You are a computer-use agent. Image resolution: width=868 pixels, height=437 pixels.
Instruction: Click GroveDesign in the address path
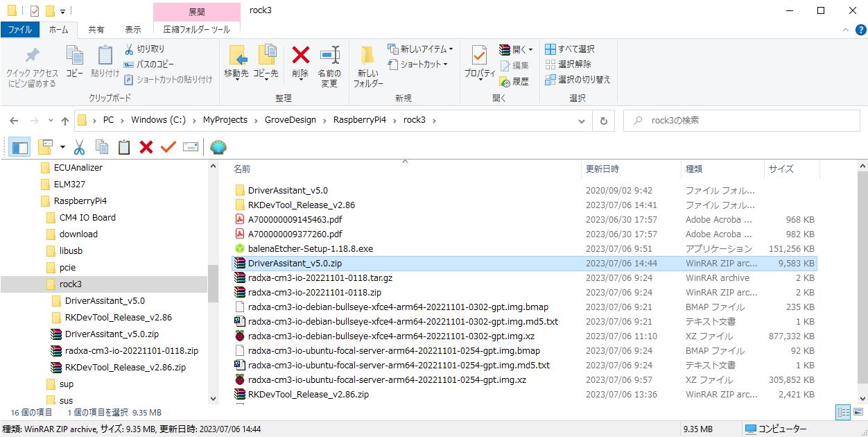[x=290, y=120]
